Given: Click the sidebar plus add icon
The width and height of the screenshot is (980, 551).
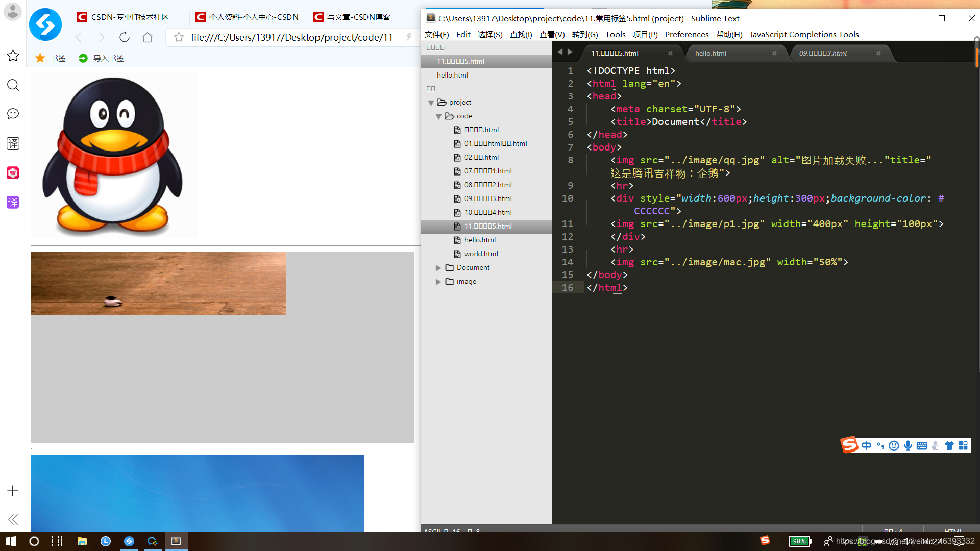Looking at the screenshot, I should coord(13,491).
